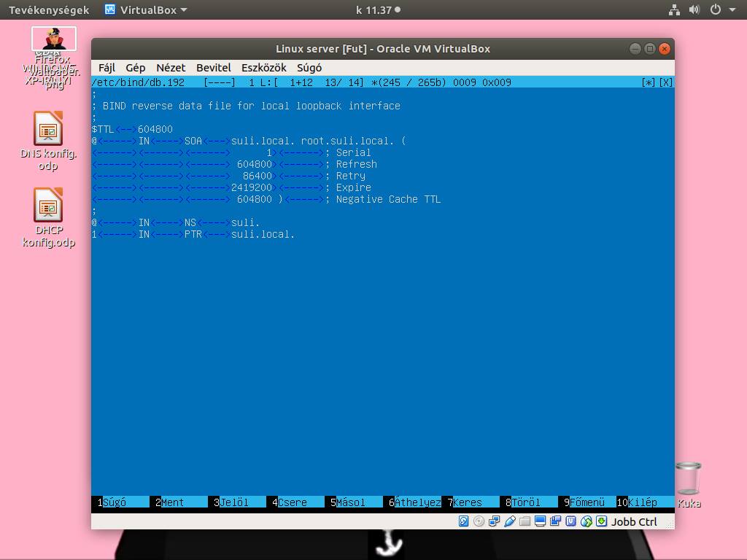Click the hard disk activity status icon

(463, 521)
